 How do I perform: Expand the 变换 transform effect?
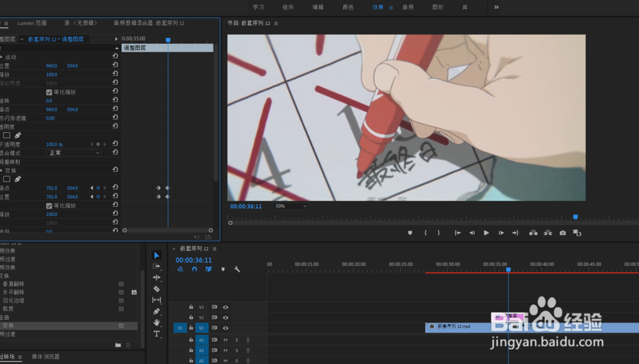[x=2, y=171]
